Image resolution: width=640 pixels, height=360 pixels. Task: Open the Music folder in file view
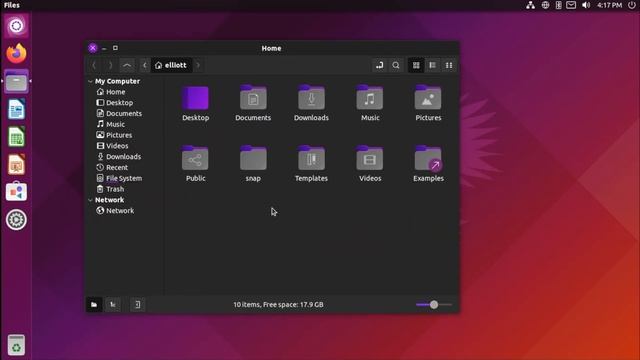pos(370,98)
